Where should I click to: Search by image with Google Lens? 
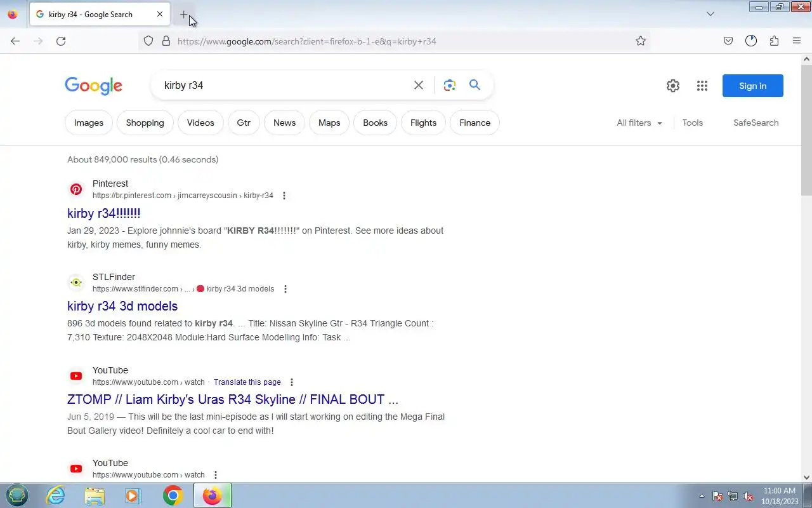click(x=450, y=85)
